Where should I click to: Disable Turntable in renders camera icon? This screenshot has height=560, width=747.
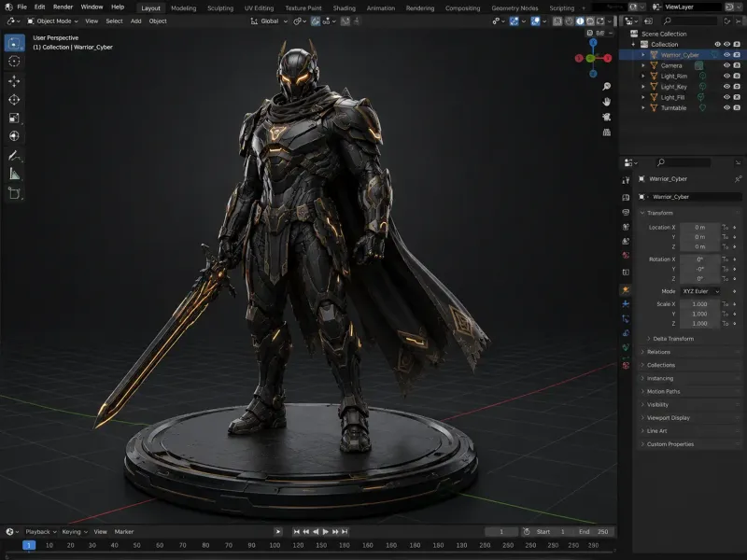(737, 107)
